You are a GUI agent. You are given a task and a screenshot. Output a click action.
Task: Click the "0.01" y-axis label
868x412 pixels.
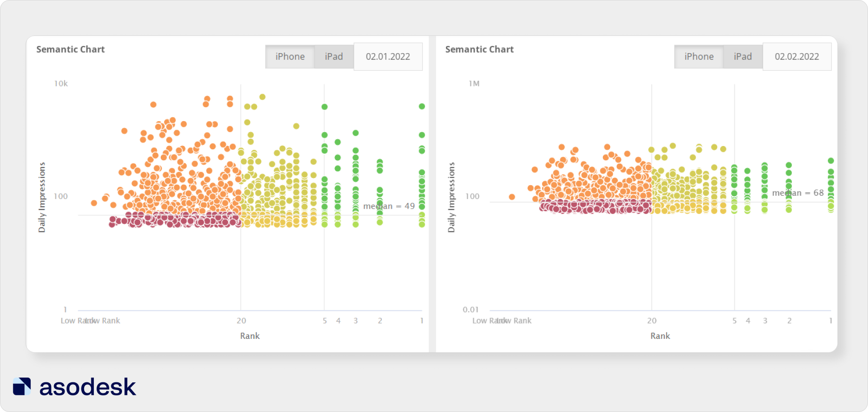(471, 310)
